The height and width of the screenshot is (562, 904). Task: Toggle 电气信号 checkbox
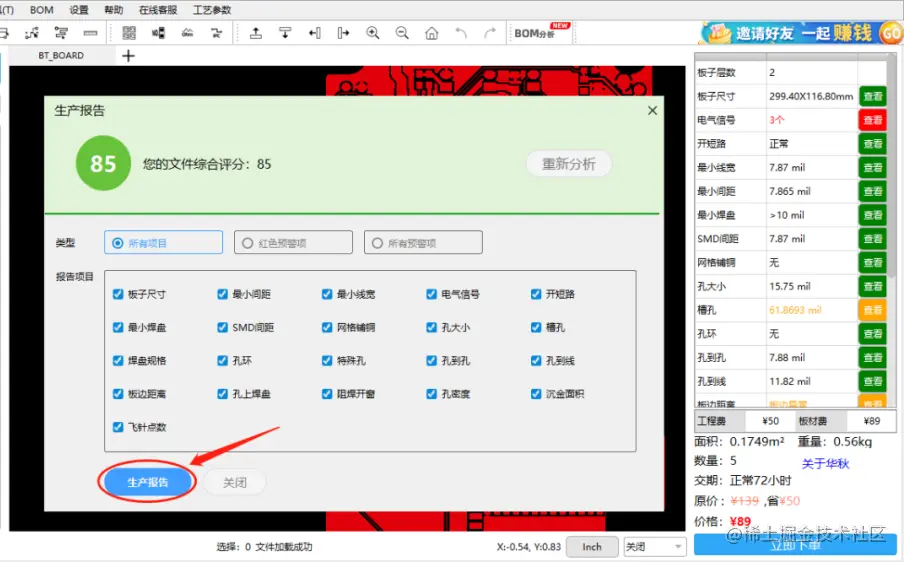pos(431,294)
